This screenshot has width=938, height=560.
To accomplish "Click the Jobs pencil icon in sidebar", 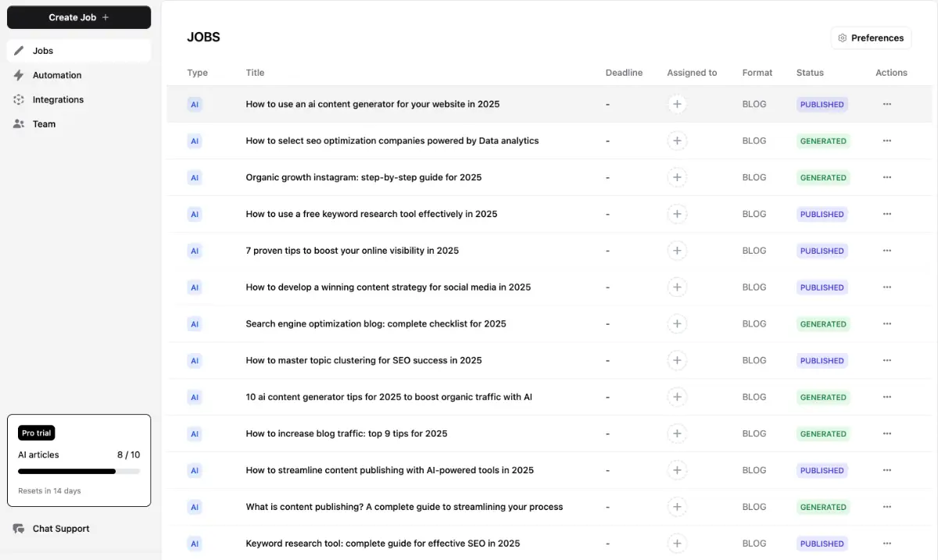I will pos(20,51).
